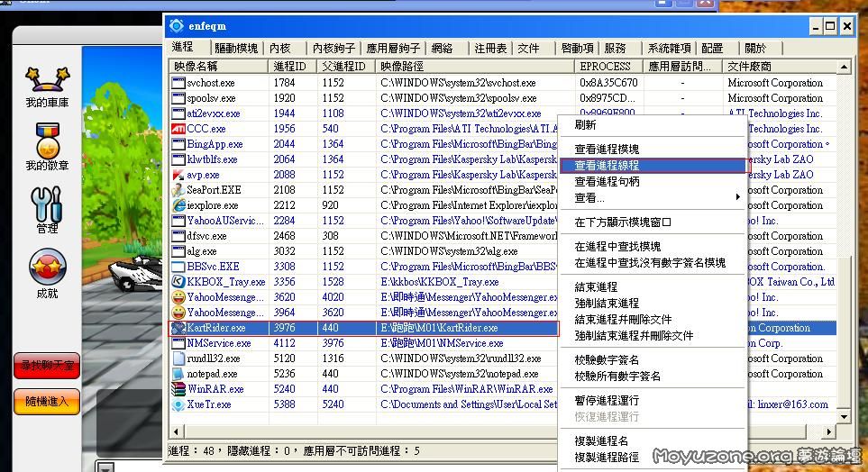Choose 在進程中查找模塊
This screenshot has width=868, height=472.
(653, 247)
